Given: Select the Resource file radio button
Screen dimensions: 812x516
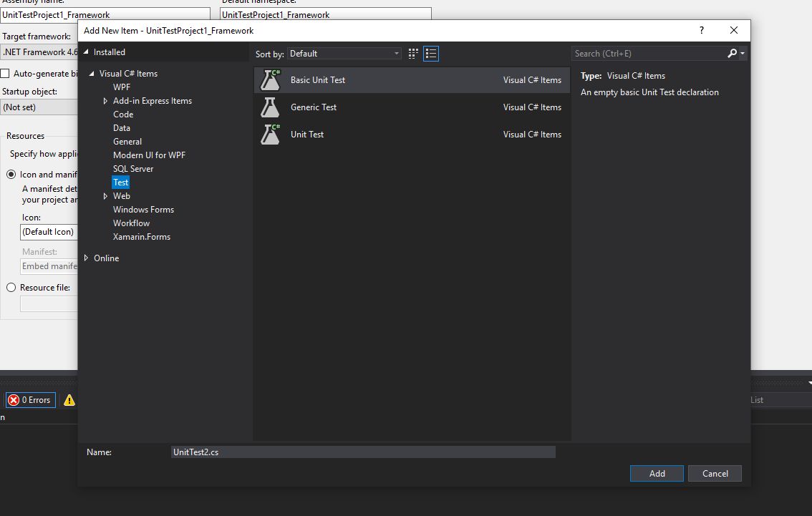Looking at the screenshot, I should pyautogui.click(x=11, y=287).
